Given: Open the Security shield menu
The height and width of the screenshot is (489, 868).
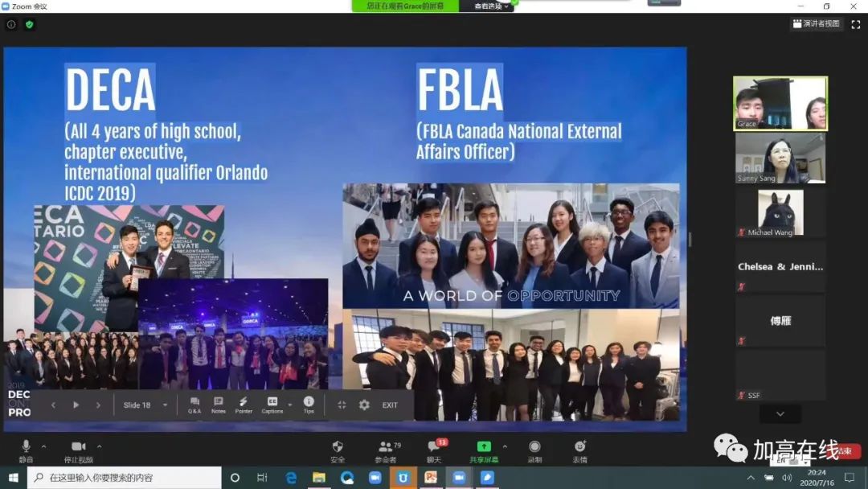Looking at the screenshot, I should (x=337, y=450).
